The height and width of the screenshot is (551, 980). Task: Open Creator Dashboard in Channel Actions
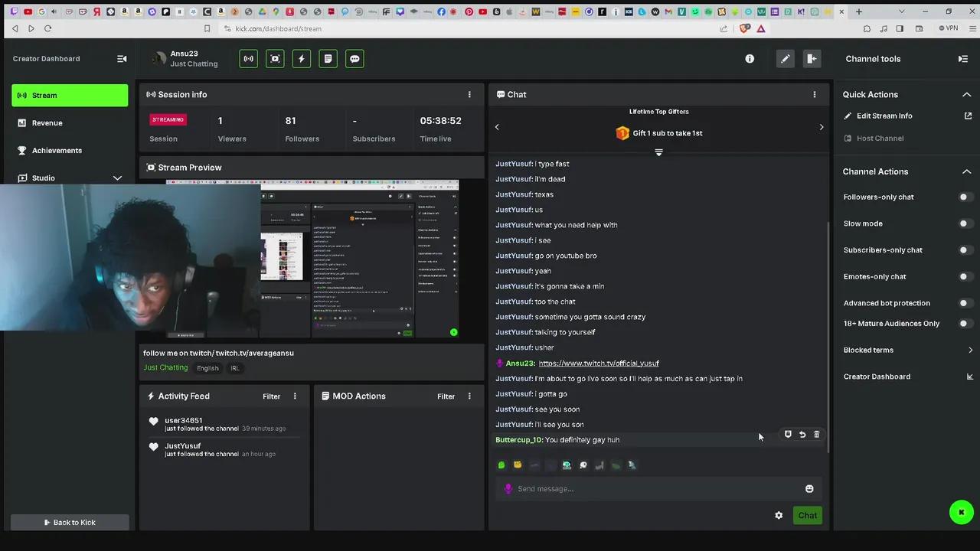point(907,377)
